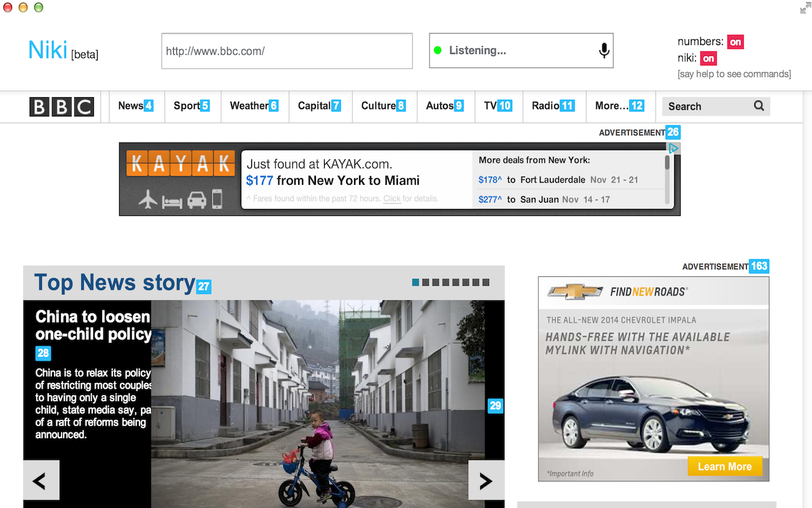Open the Weather section

click(x=249, y=105)
